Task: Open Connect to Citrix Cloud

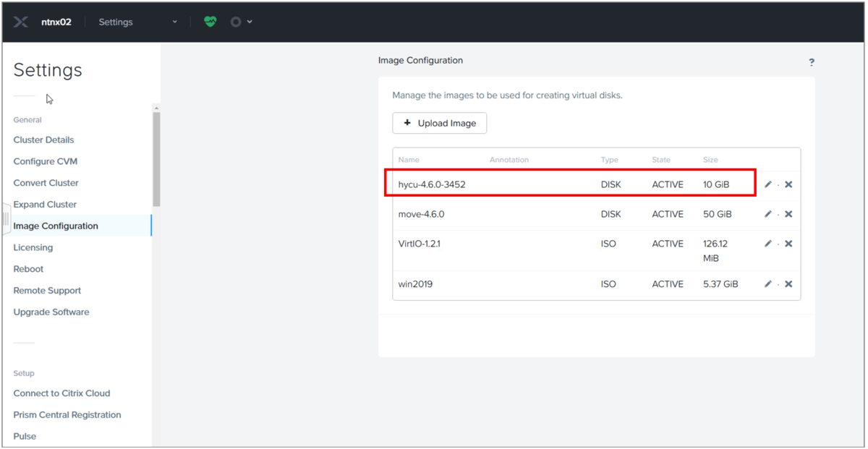Action: 61,393
